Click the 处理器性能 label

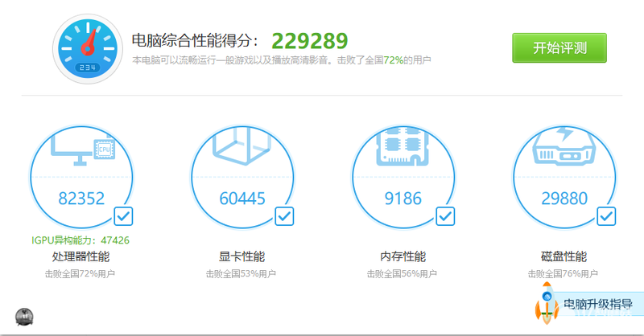tap(80, 256)
